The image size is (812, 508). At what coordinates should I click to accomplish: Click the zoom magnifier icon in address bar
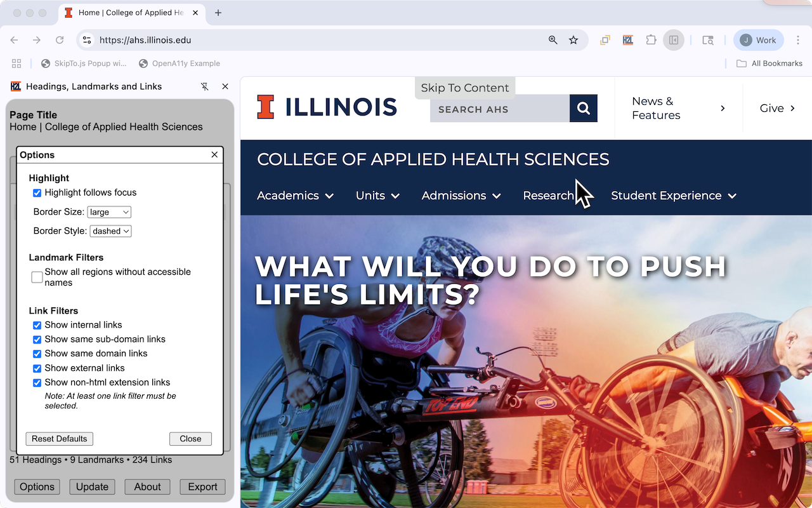click(x=553, y=40)
